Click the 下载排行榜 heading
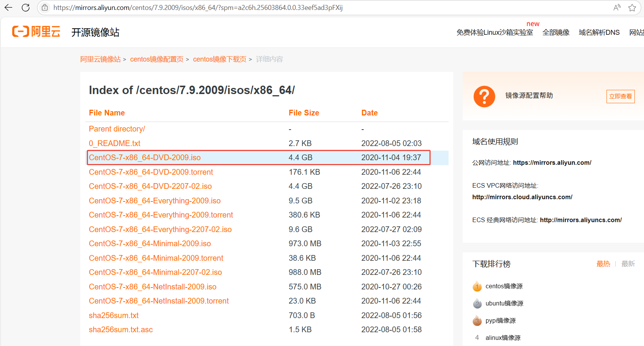The width and height of the screenshot is (644, 346). coord(491,264)
